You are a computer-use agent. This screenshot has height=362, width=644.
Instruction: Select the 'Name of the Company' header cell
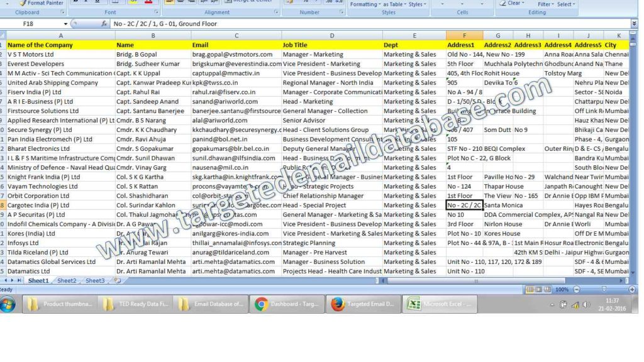[61, 45]
